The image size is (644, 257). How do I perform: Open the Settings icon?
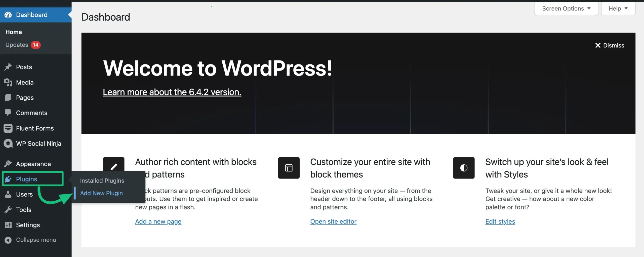point(8,225)
